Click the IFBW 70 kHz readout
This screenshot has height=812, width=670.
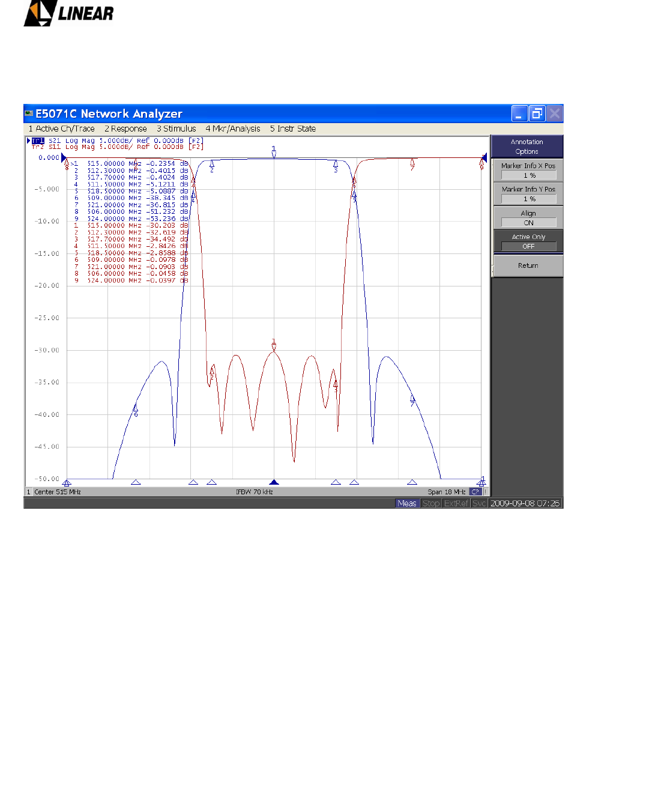[x=255, y=492]
